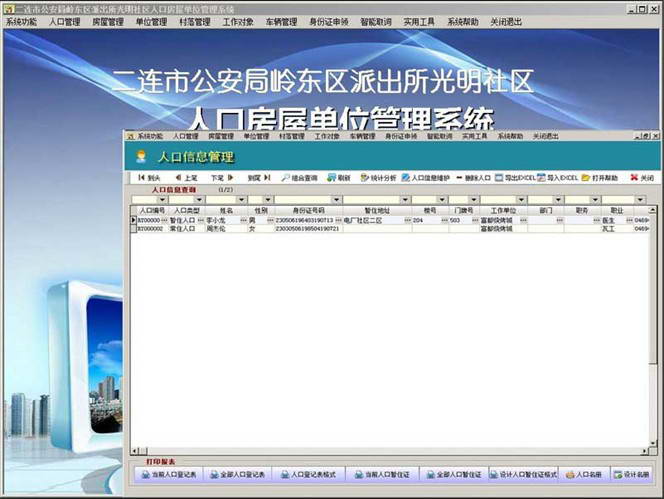Screen dimensions: 664x499
Task: Open 单位管理 menu in main window
Action: (x=152, y=22)
